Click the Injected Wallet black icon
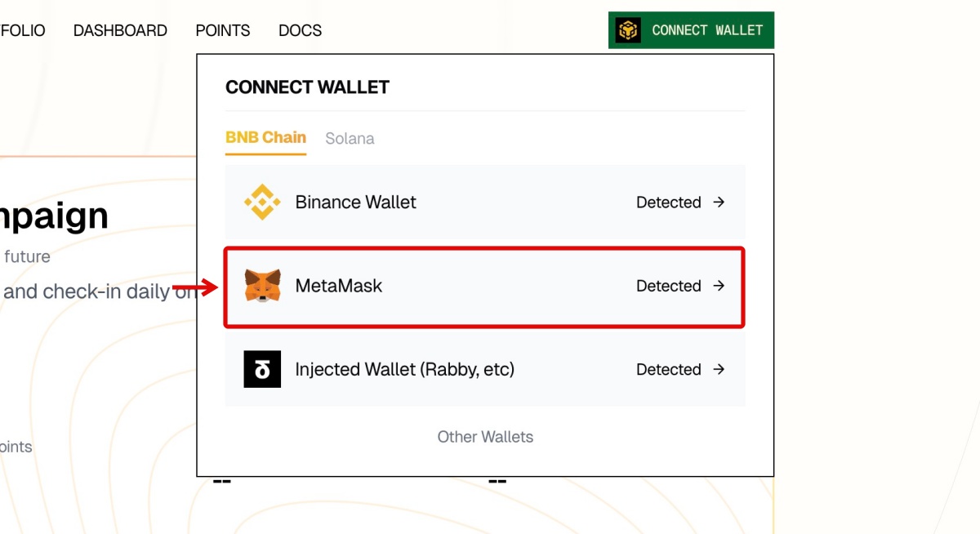This screenshot has height=534, width=980. point(262,369)
